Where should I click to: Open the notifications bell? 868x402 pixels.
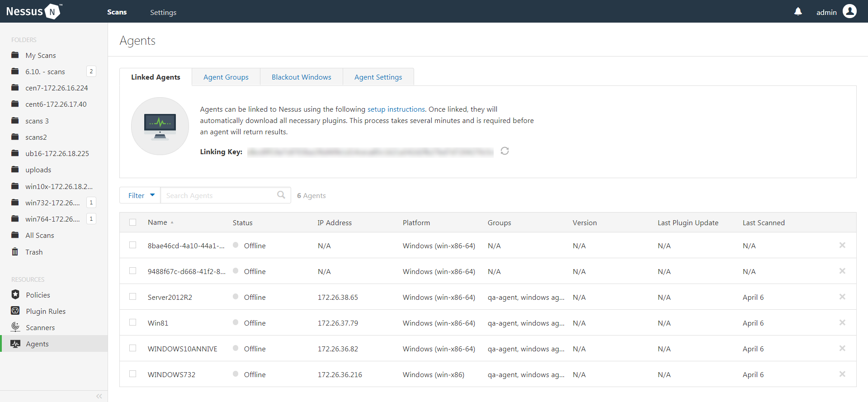[x=798, y=12]
